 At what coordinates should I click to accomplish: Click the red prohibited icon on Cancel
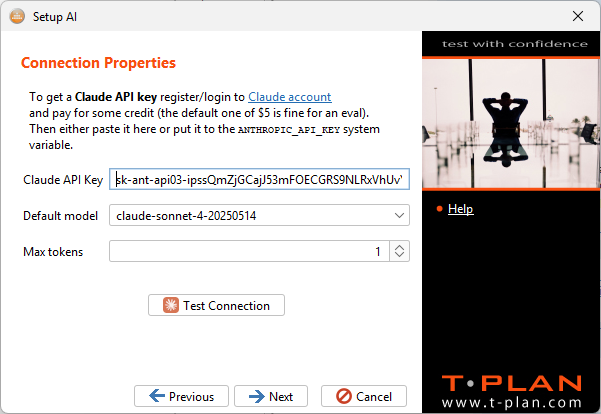coord(344,396)
